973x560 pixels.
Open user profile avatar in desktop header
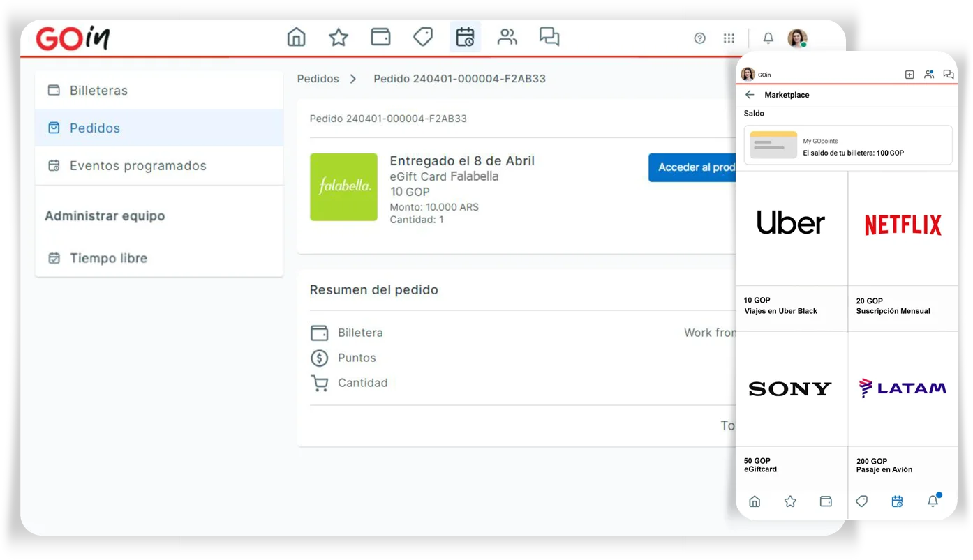[797, 38]
